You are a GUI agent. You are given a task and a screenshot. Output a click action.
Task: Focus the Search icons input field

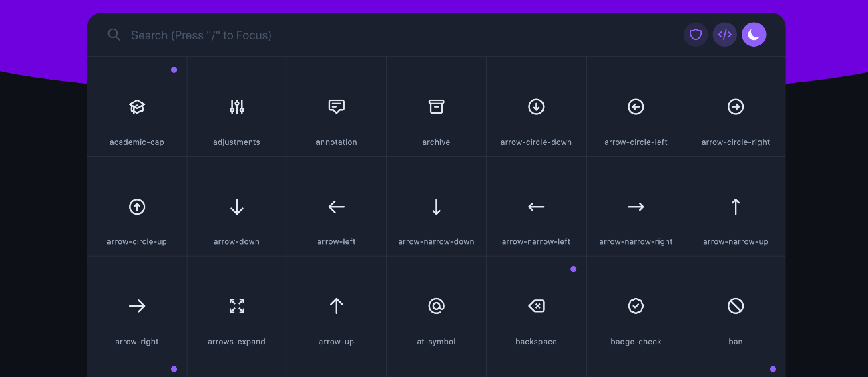click(401, 35)
